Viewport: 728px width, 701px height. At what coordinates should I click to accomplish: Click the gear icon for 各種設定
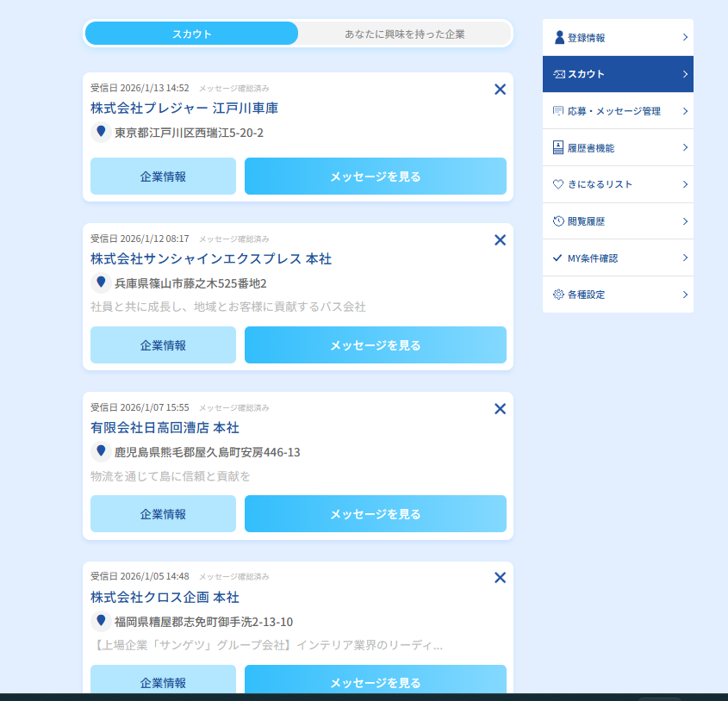(x=558, y=295)
